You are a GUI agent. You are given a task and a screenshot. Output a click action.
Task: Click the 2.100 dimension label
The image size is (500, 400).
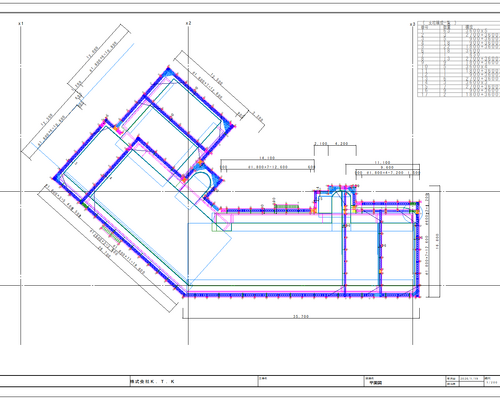pyautogui.click(x=321, y=144)
